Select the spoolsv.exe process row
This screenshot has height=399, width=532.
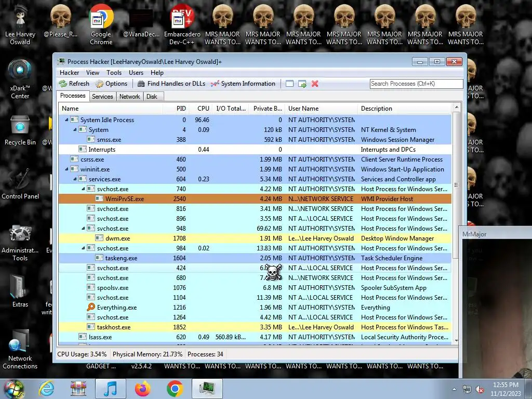[255, 287]
